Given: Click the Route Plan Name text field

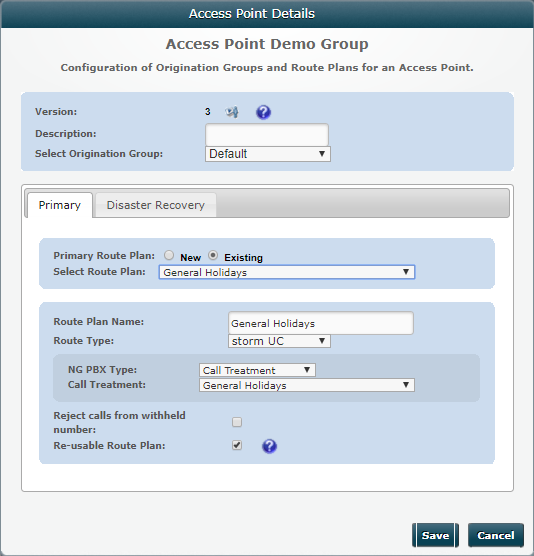Looking at the screenshot, I should click(321, 323).
